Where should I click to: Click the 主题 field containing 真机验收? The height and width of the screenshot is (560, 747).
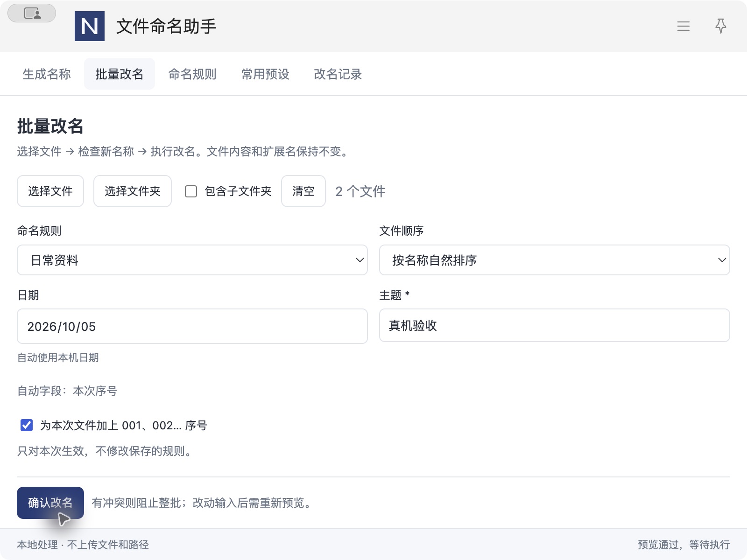(x=555, y=325)
